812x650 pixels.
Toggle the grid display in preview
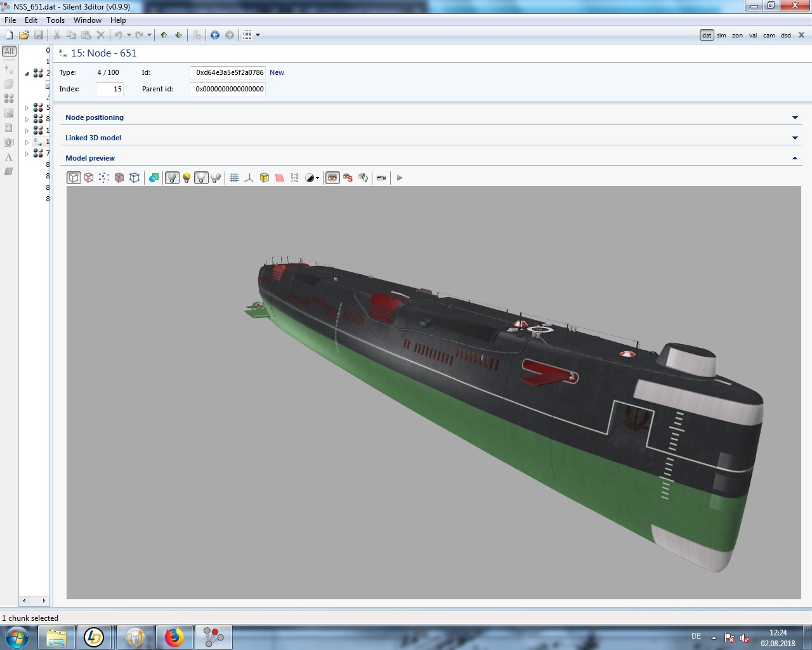click(x=234, y=178)
